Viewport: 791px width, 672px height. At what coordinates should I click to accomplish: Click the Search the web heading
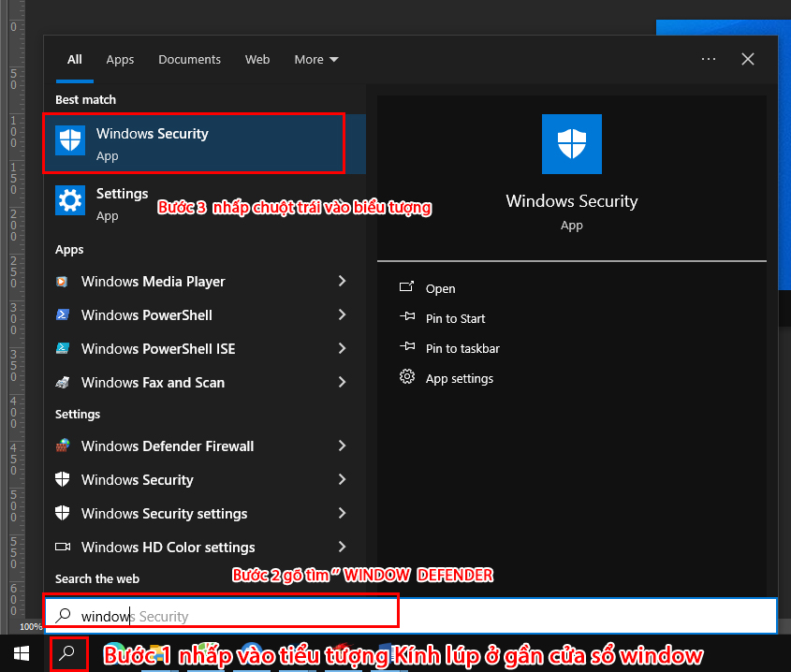(96, 578)
